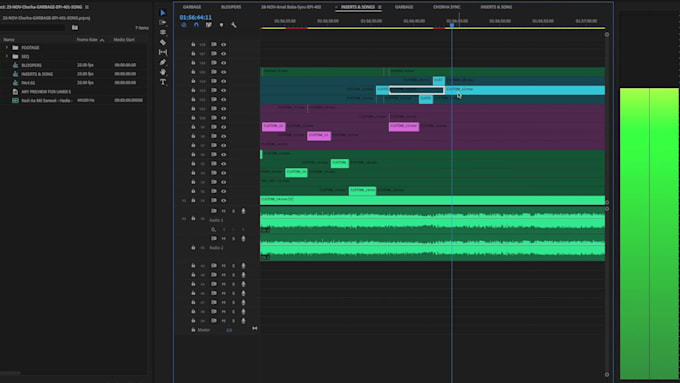This screenshot has height=383, width=680.
Task: Select the Ripple Edit tool
Action: pos(163,32)
